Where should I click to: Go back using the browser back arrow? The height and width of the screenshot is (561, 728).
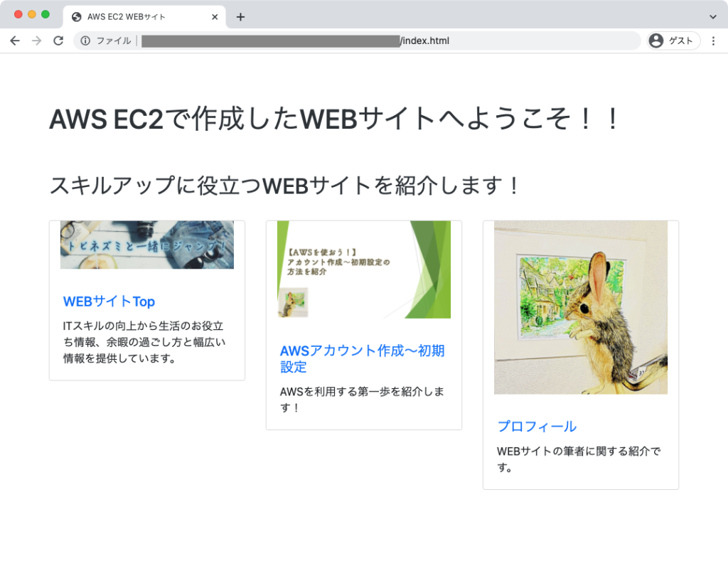pos(15,41)
